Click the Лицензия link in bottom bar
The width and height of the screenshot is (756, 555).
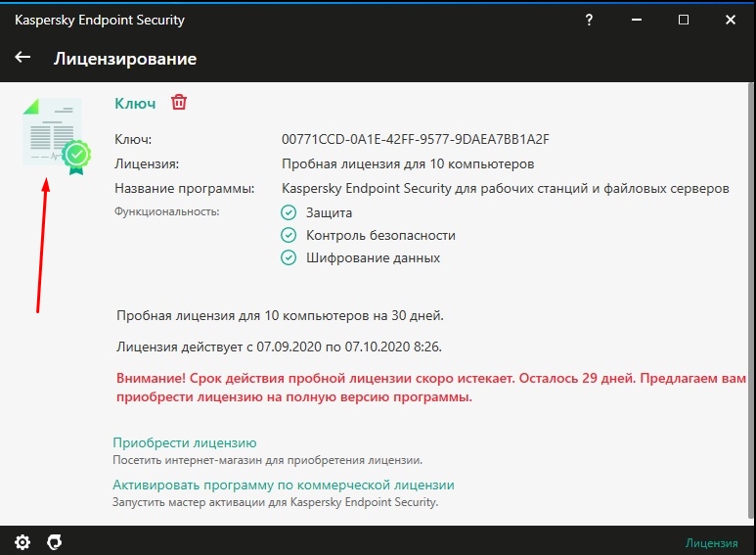point(711,543)
